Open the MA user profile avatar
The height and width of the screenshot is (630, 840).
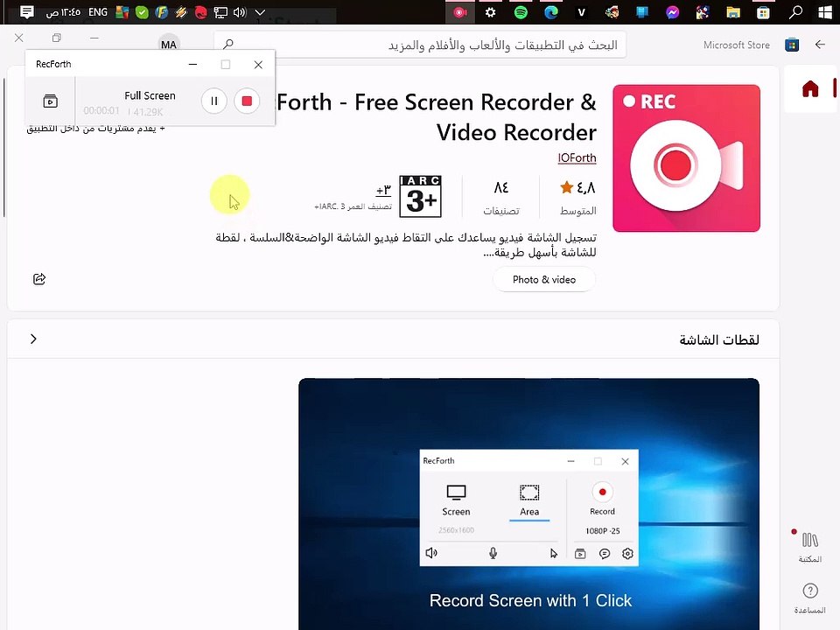[x=169, y=45]
